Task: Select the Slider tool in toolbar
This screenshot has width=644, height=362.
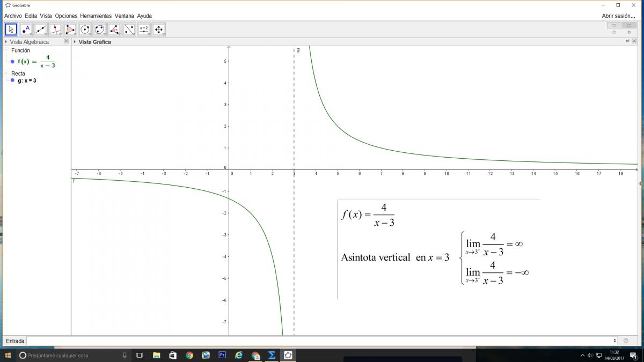Action: (x=143, y=29)
